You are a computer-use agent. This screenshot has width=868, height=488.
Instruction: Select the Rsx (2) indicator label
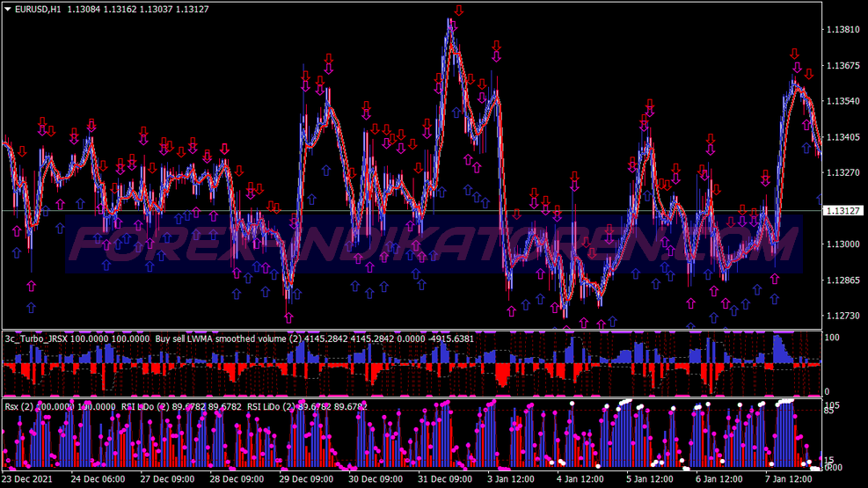click(x=18, y=406)
